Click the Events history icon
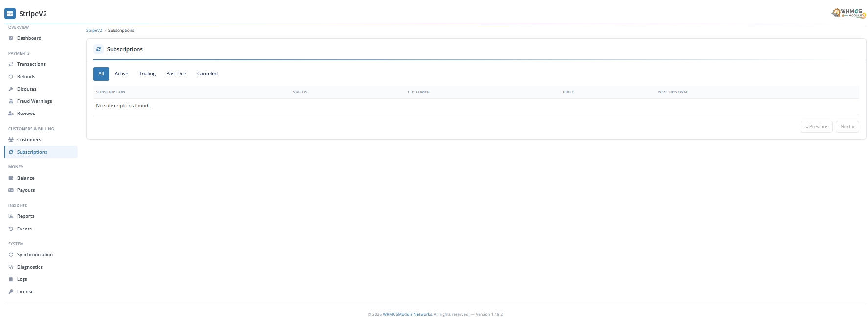This screenshot has width=868, height=320. click(11, 229)
